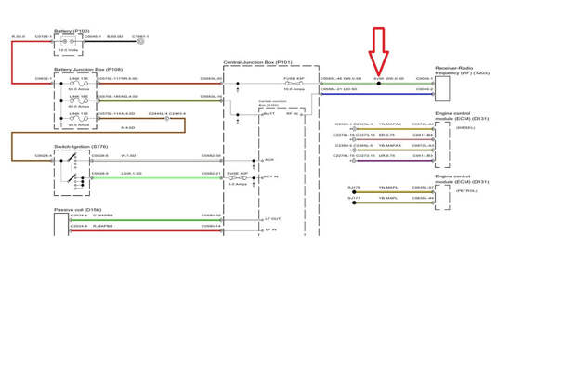Click the dark green Passive coil wire
576x392 pixels.
click(x=146, y=220)
